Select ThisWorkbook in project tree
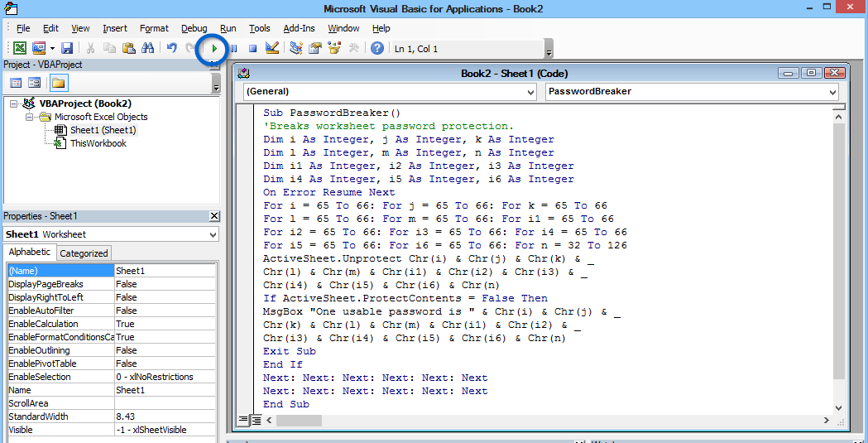868x443 pixels. tap(98, 143)
